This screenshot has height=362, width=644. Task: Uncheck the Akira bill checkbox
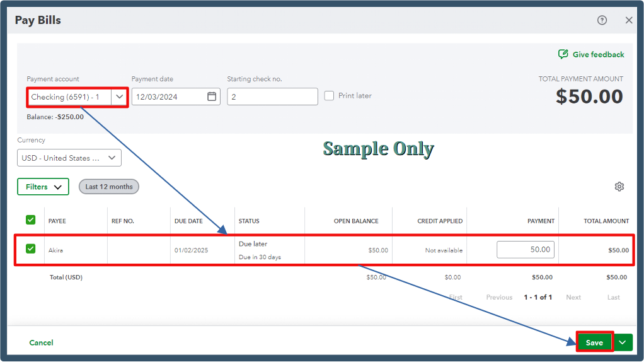pos(30,248)
